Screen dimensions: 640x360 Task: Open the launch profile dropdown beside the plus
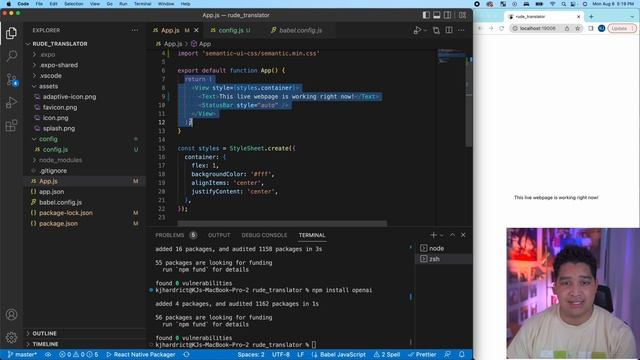[441, 235]
